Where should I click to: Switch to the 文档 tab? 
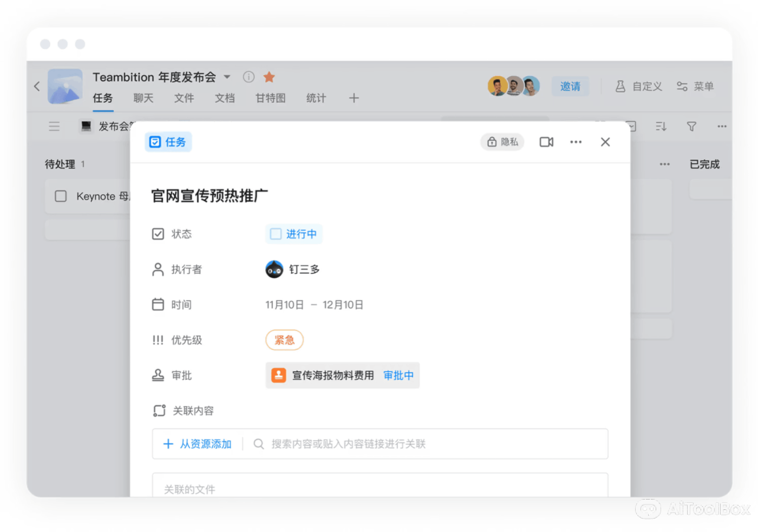pyautogui.click(x=225, y=98)
